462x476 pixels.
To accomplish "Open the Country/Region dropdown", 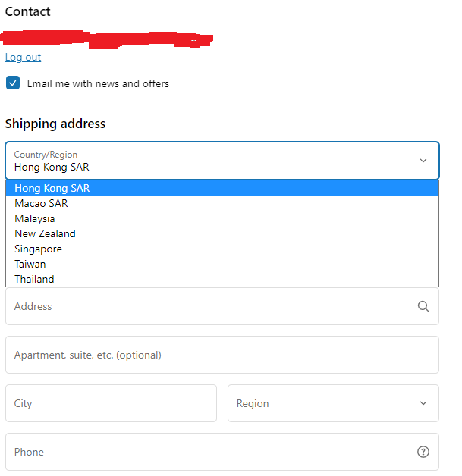I will click(222, 160).
